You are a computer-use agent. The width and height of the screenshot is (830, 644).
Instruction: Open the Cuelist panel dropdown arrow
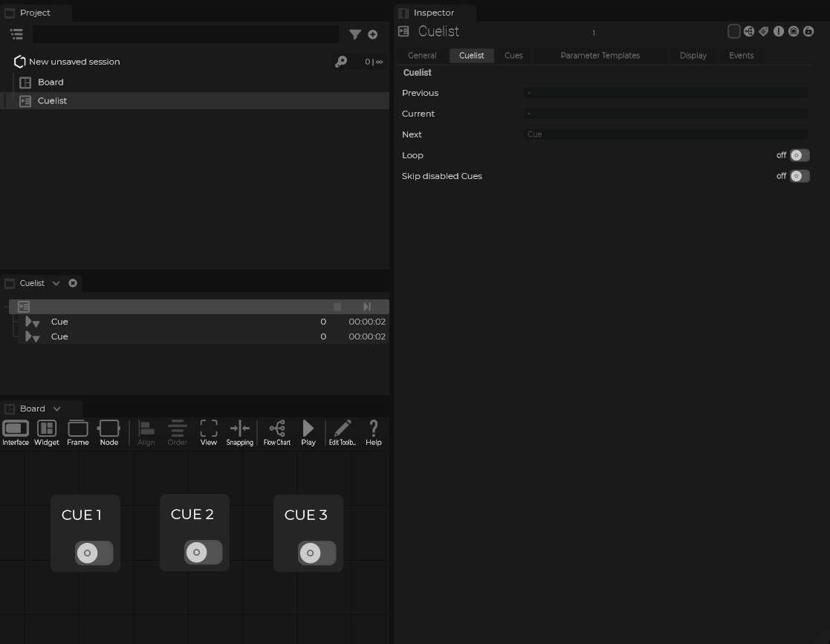(56, 283)
